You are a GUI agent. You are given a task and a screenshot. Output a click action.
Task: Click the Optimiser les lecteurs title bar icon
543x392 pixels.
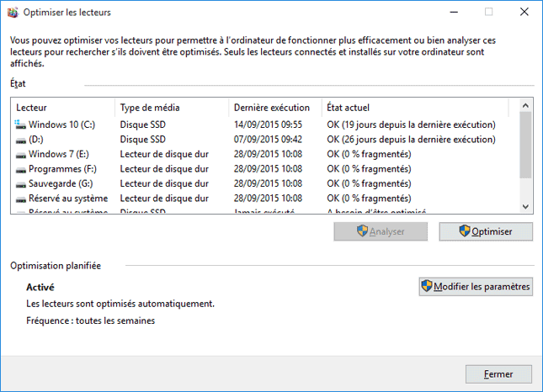13,13
